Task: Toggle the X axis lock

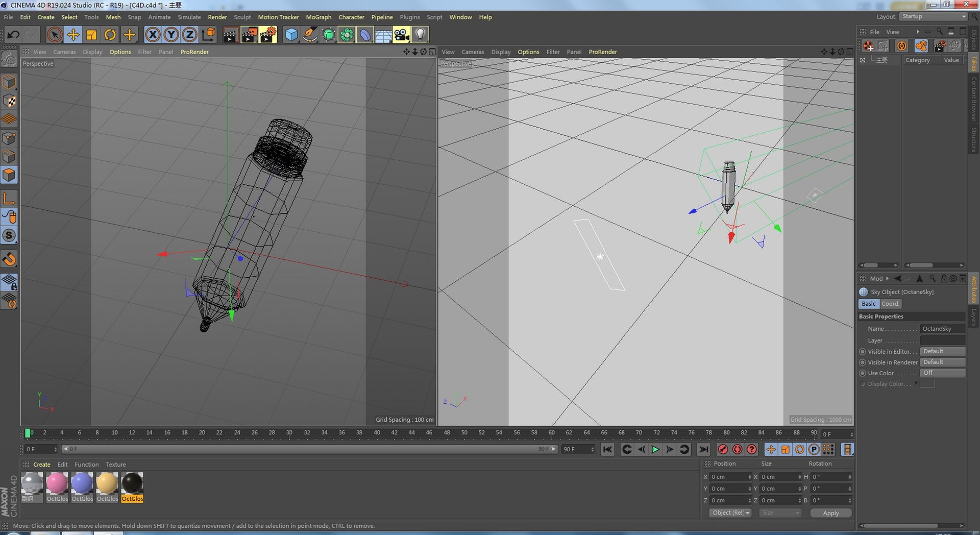Action: 152,35
